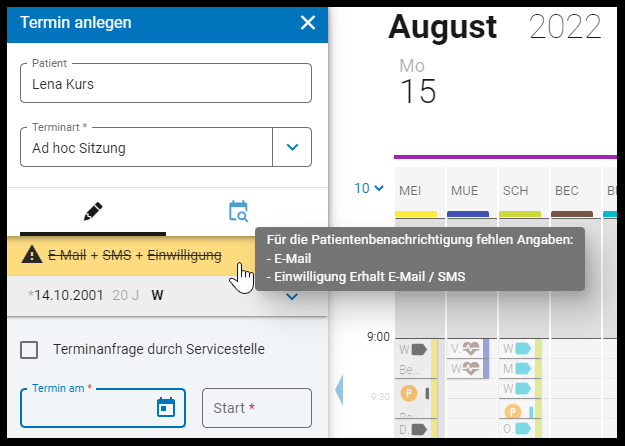Click the orange P badge in SCH column
The width and height of the screenshot is (625, 446).
click(x=513, y=411)
